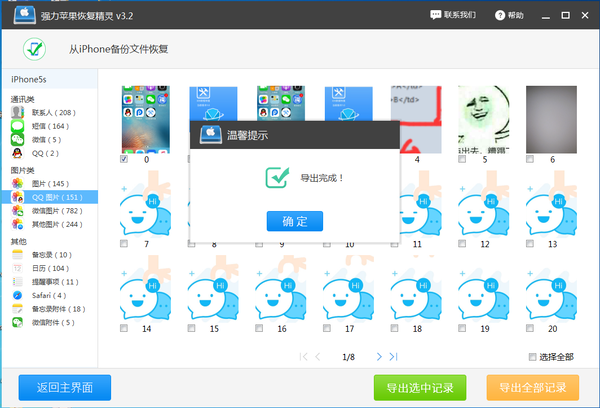
Task: Check the checkbox for image 6
Action: [530, 159]
